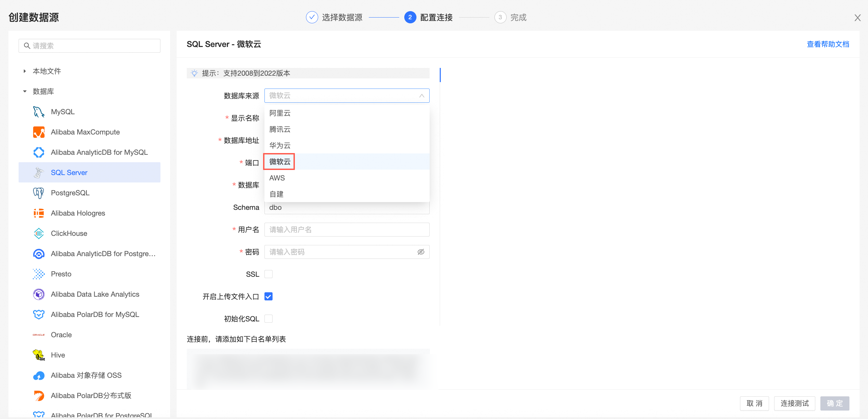Viewport: 868px width, 419px height.
Task: Toggle password visibility eye icon
Action: point(421,252)
